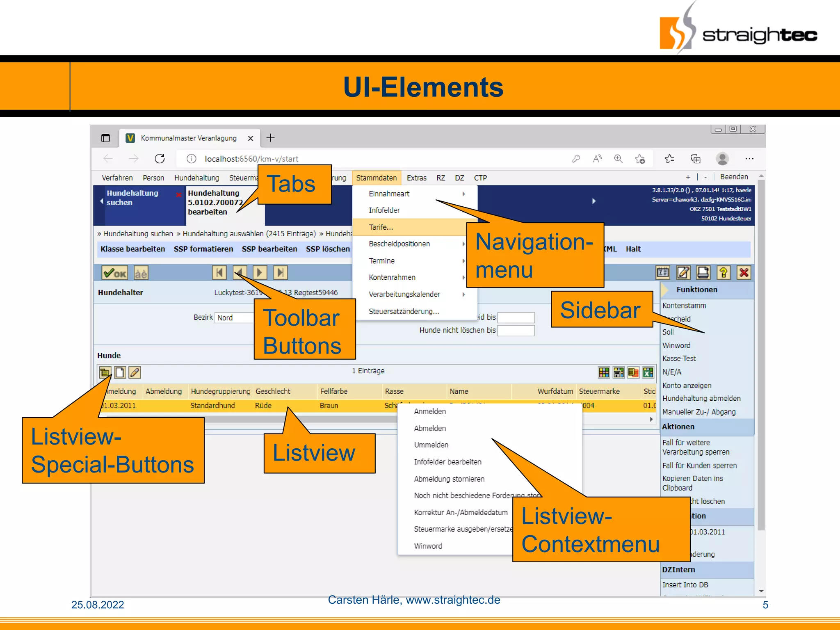
Task: Click SSP löschen button
Action: tap(328, 249)
